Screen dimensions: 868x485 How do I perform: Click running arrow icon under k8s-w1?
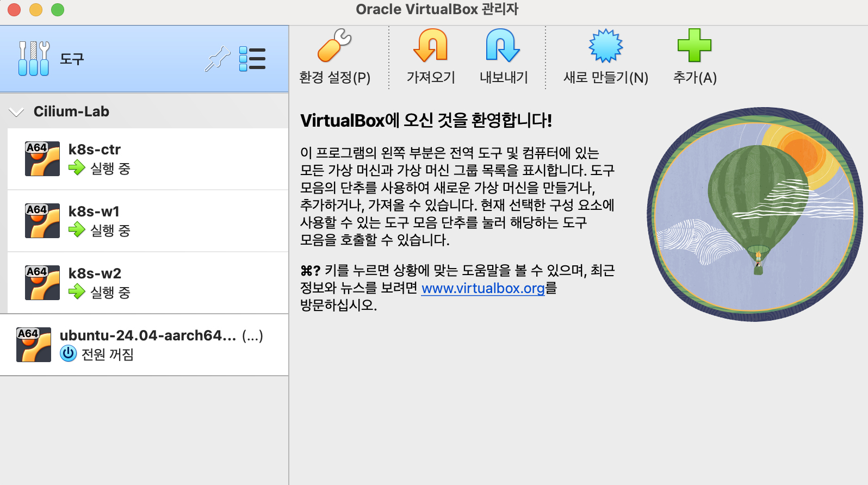(77, 230)
